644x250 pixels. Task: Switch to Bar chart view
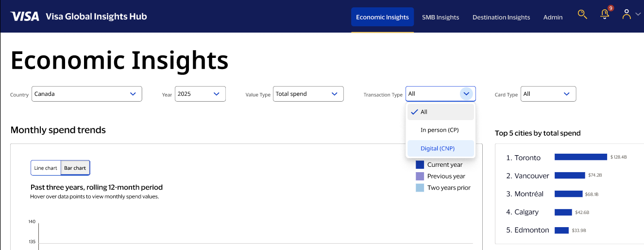pyautogui.click(x=75, y=168)
